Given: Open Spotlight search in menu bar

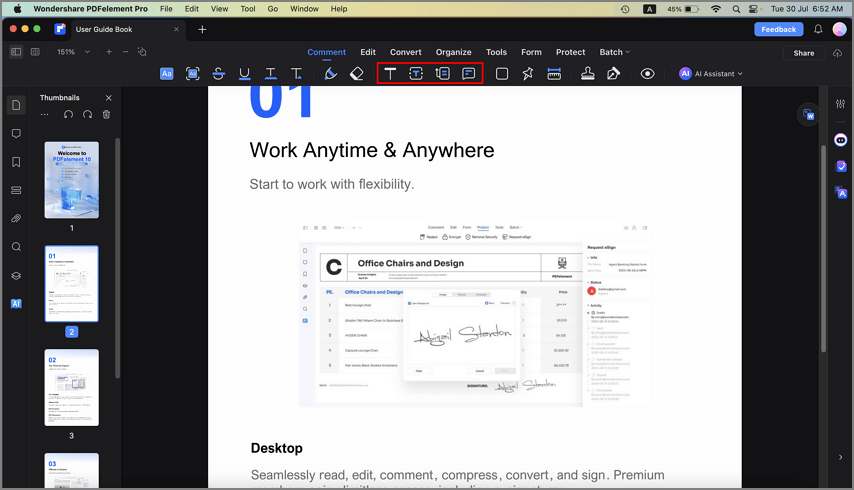Looking at the screenshot, I should click(736, 9).
